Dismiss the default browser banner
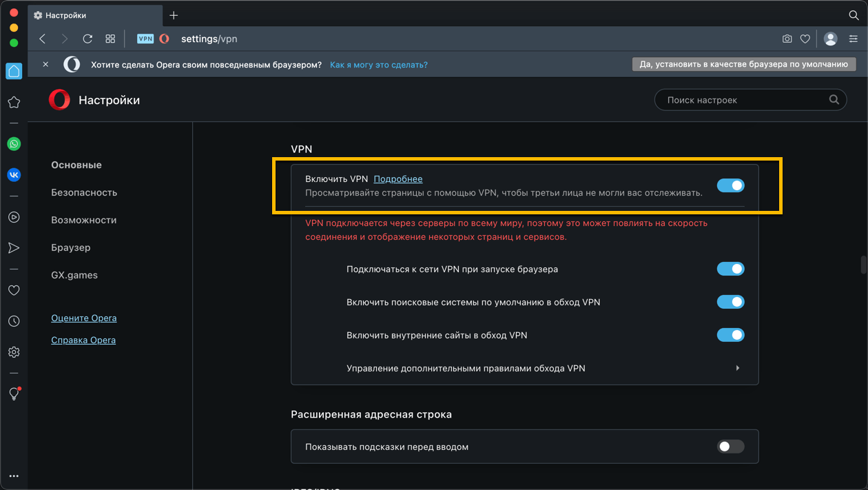The height and width of the screenshot is (490, 868). 45,64
